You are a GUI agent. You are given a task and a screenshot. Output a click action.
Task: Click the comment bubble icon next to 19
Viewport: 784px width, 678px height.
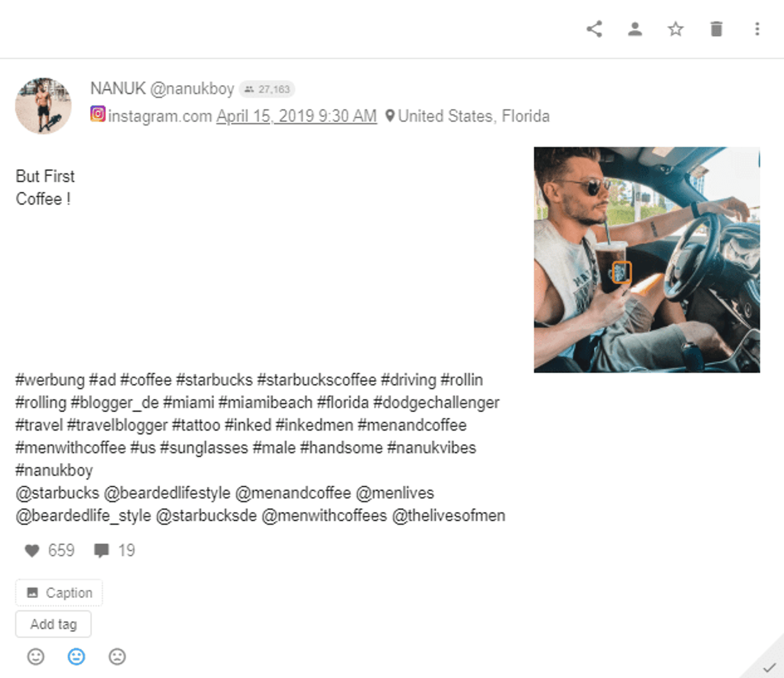[x=102, y=550]
